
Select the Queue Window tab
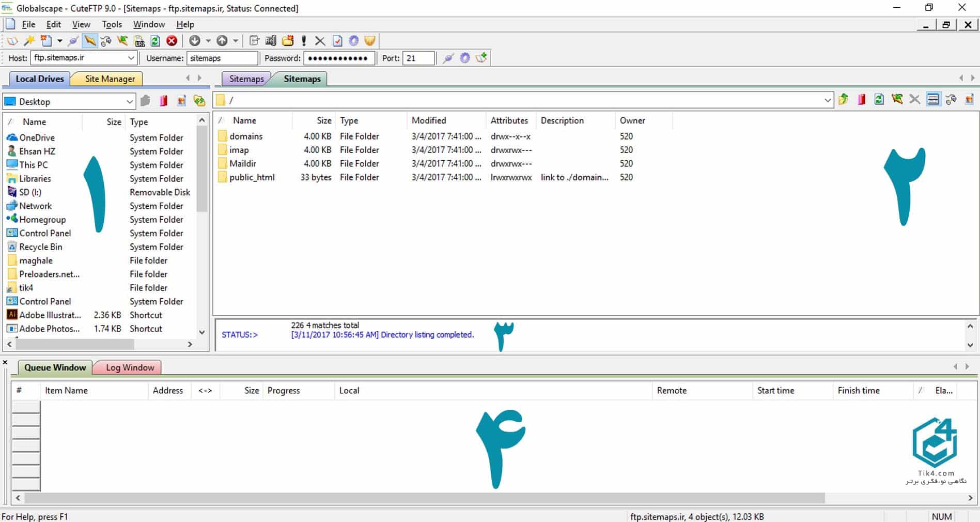click(55, 367)
